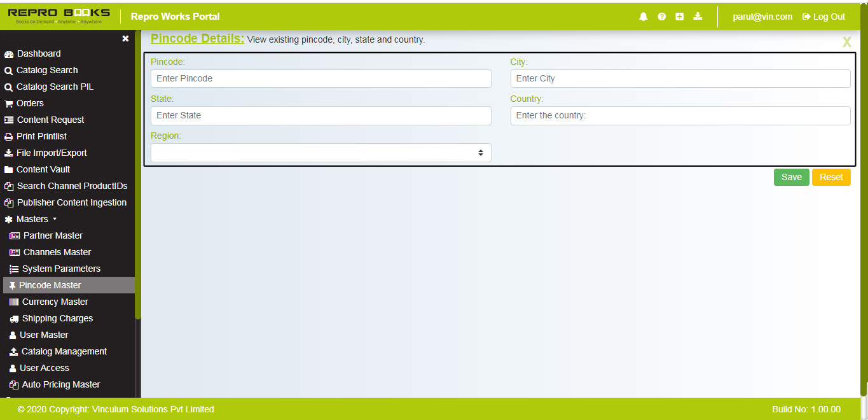Open the Region dropdown
Screen dimensions: 868x420
pyautogui.click(x=320, y=153)
